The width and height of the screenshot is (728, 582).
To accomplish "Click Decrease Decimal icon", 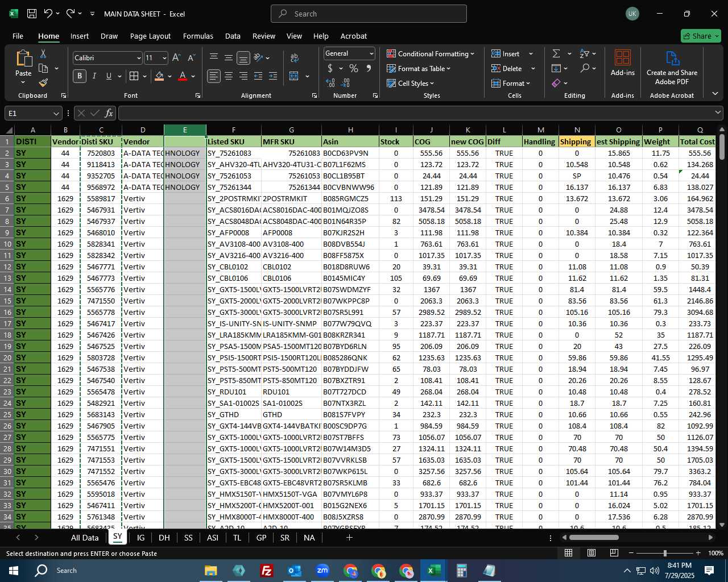I will [x=346, y=83].
